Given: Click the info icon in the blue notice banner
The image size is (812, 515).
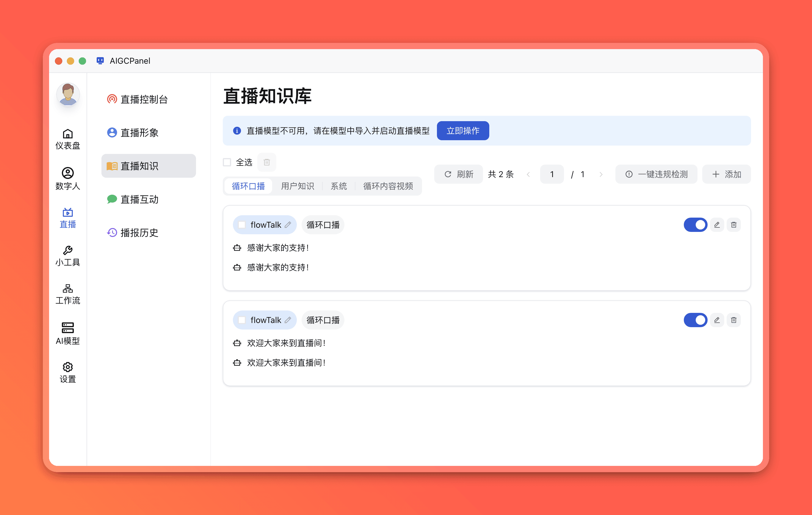Looking at the screenshot, I should [237, 131].
